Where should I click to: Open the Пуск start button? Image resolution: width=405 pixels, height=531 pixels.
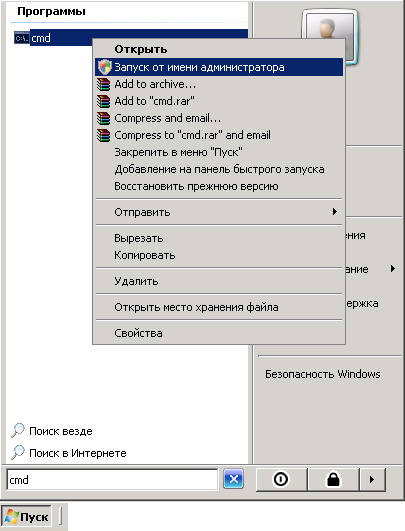point(27,517)
